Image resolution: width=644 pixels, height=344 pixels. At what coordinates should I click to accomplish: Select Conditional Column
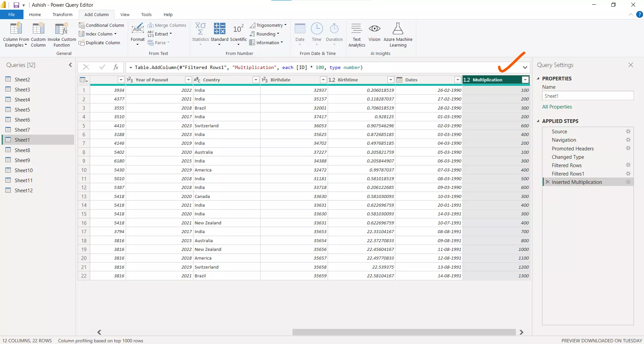click(x=102, y=25)
